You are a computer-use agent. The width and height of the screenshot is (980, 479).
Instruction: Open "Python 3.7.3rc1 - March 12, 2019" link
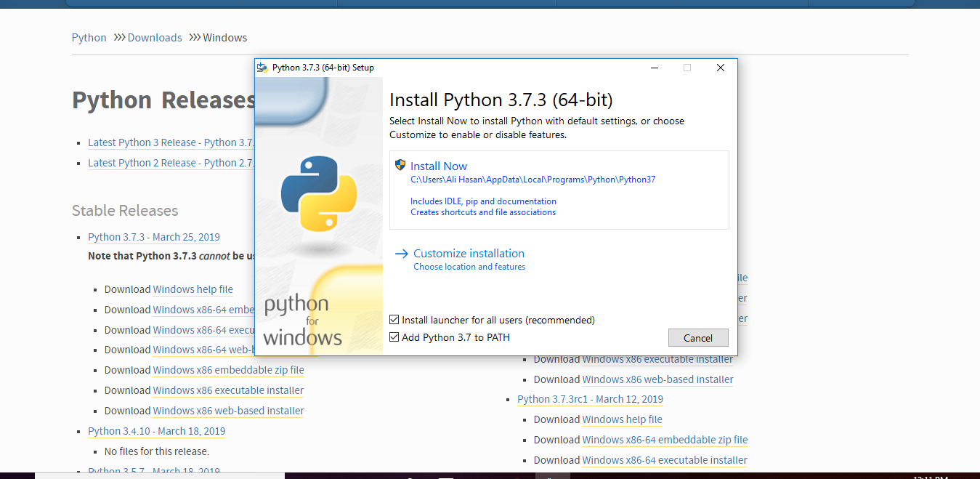590,399
